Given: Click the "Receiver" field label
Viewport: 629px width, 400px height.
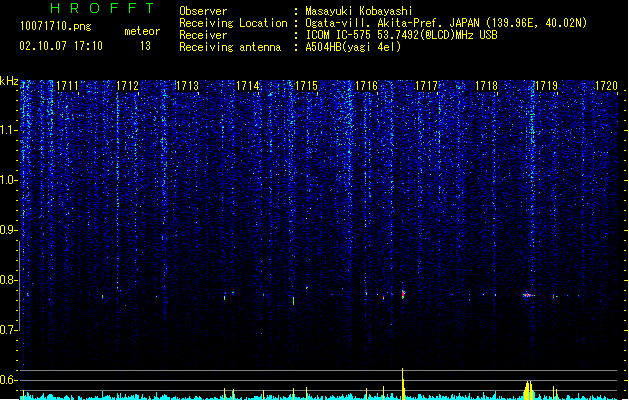Looking at the screenshot, I should [x=203, y=35].
